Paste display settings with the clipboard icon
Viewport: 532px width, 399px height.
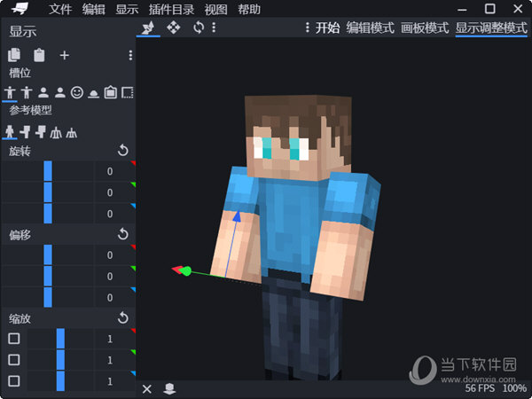pos(39,55)
